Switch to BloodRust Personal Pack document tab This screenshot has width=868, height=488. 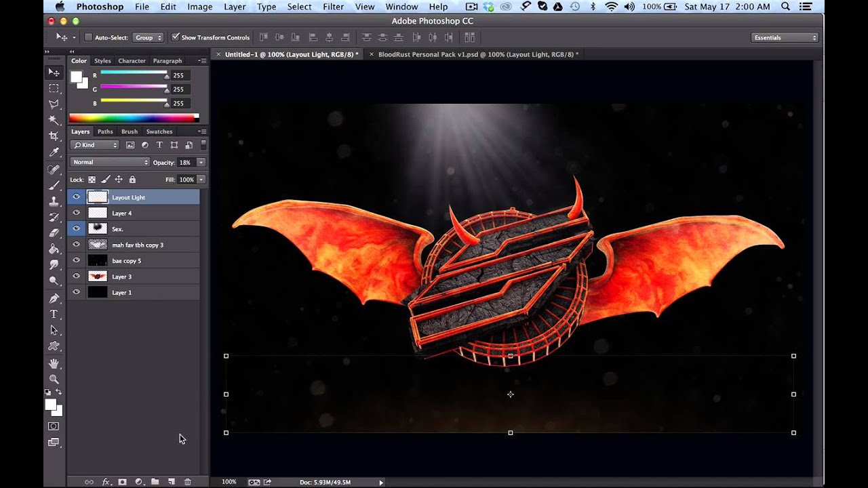pos(478,54)
